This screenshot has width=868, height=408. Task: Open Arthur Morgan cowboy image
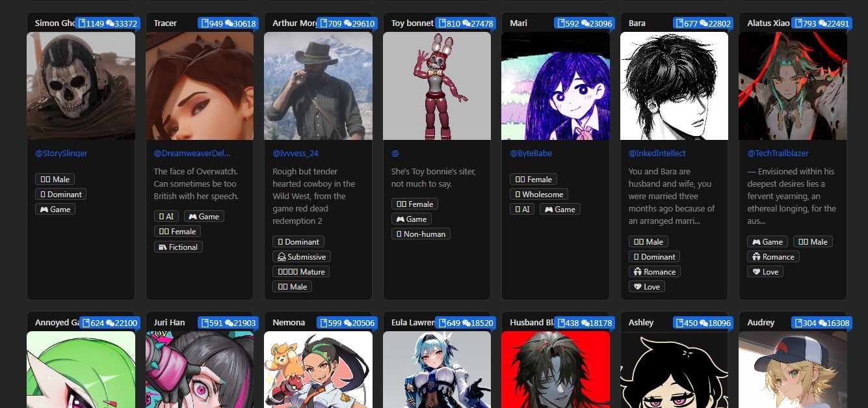tap(318, 86)
